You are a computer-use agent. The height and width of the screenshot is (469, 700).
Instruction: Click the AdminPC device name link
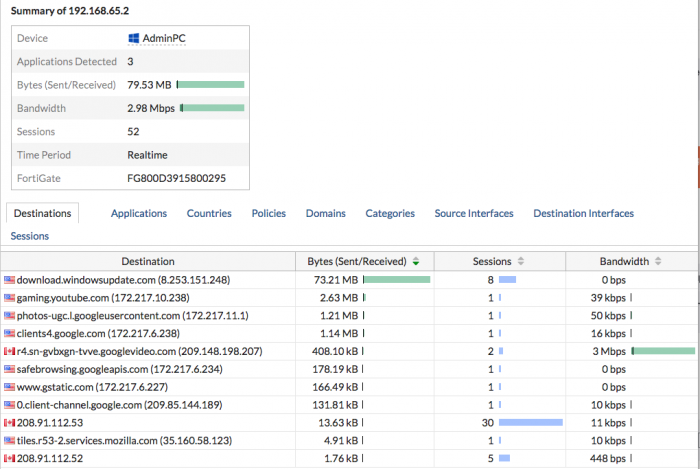click(x=164, y=38)
